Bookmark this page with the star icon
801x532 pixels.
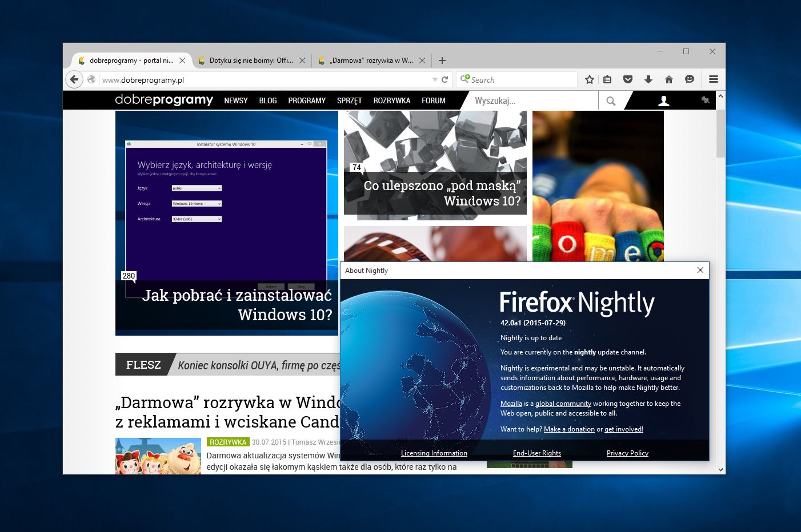click(x=590, y=79)
